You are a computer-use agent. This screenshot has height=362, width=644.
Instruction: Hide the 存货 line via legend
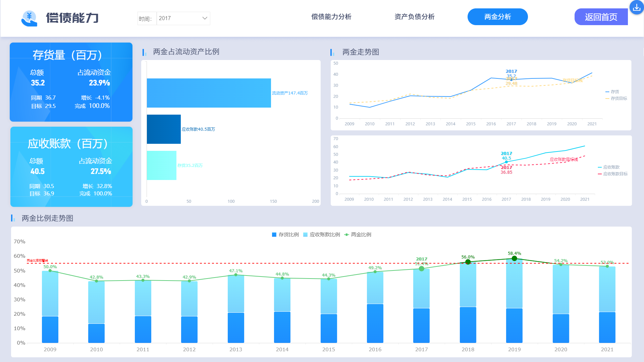[612, 92]
